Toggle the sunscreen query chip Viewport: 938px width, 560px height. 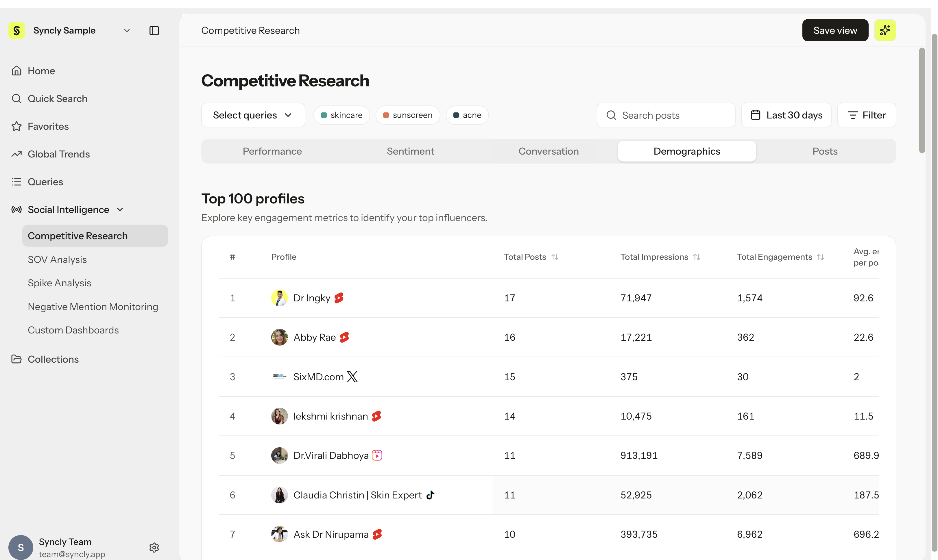[x=408, y=115]
